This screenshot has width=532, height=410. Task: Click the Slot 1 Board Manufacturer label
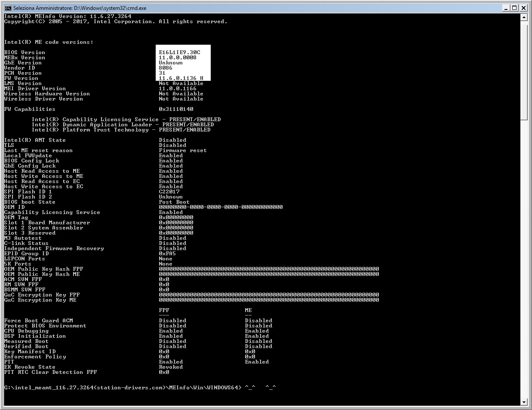[47, 223]
